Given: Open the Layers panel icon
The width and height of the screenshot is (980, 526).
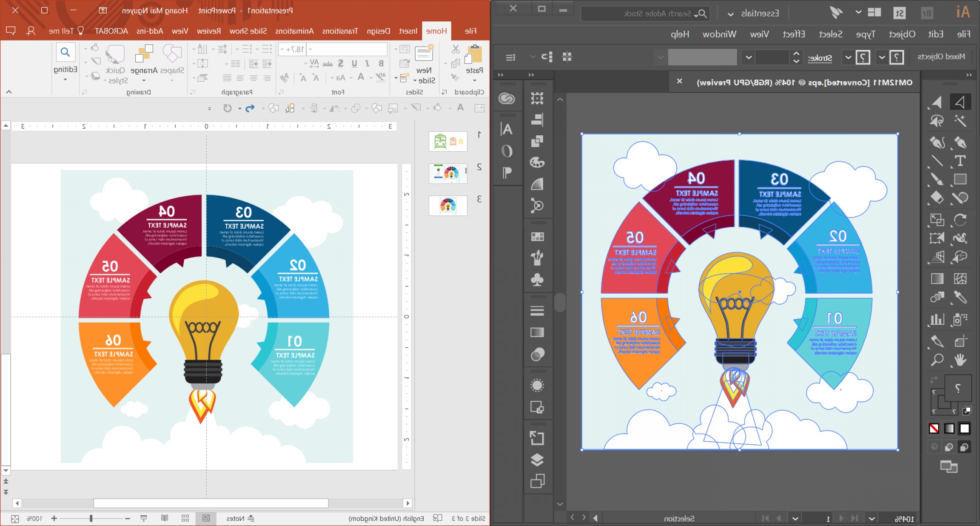Looking at the screenshot, I should [537, 460].
